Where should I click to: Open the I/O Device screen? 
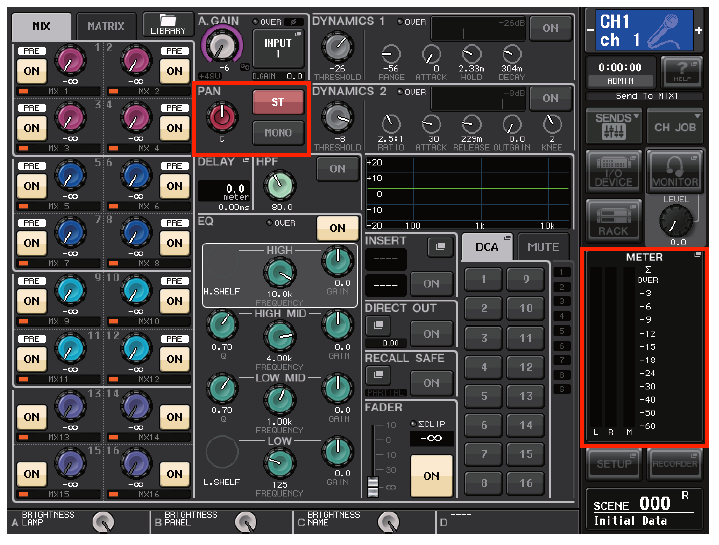tap(613, 171)
